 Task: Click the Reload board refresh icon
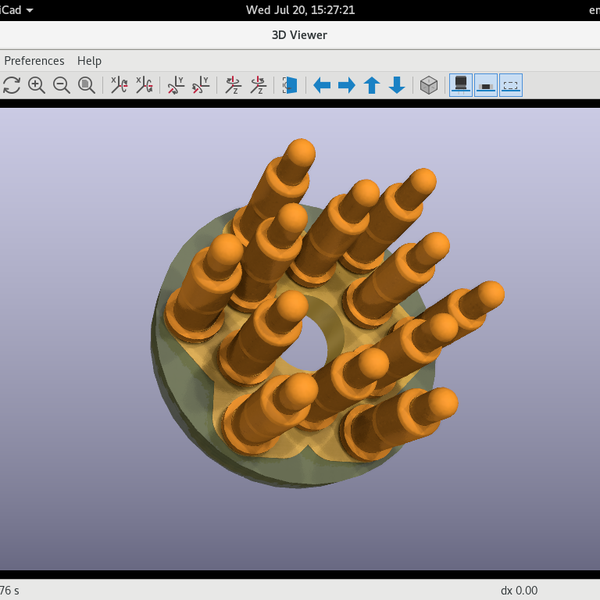coord(12,85)
